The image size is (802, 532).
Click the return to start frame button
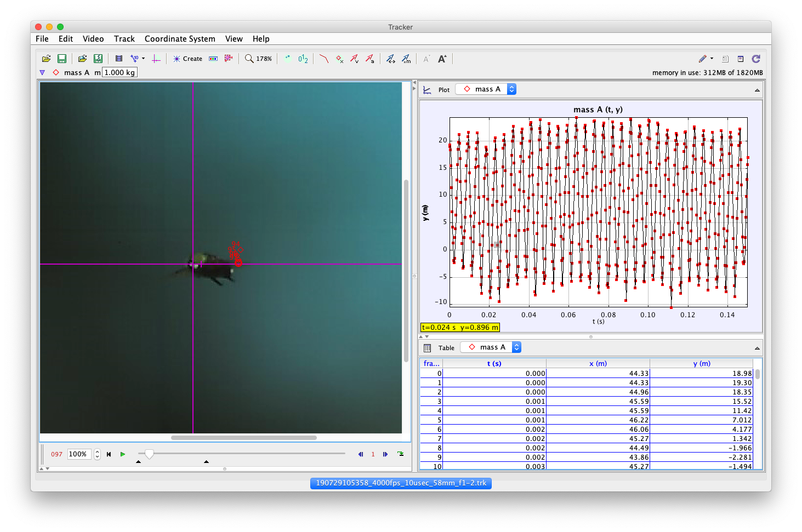109,454
